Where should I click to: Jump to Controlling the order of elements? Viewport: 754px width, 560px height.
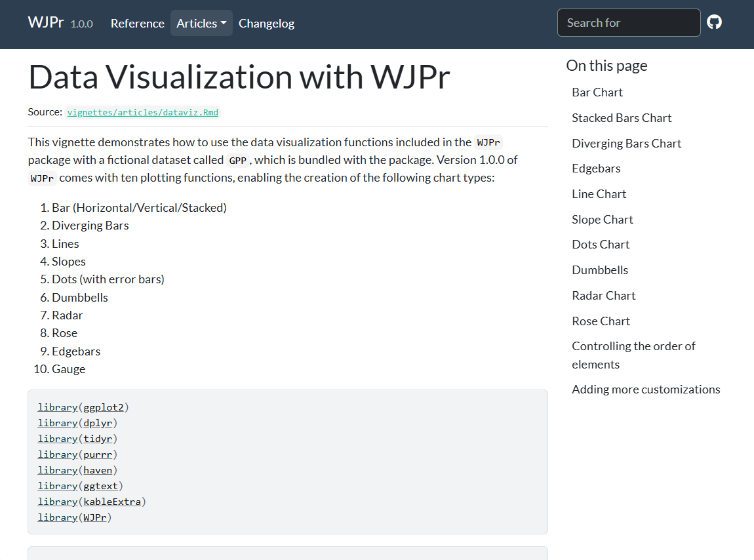coord(633,355)
